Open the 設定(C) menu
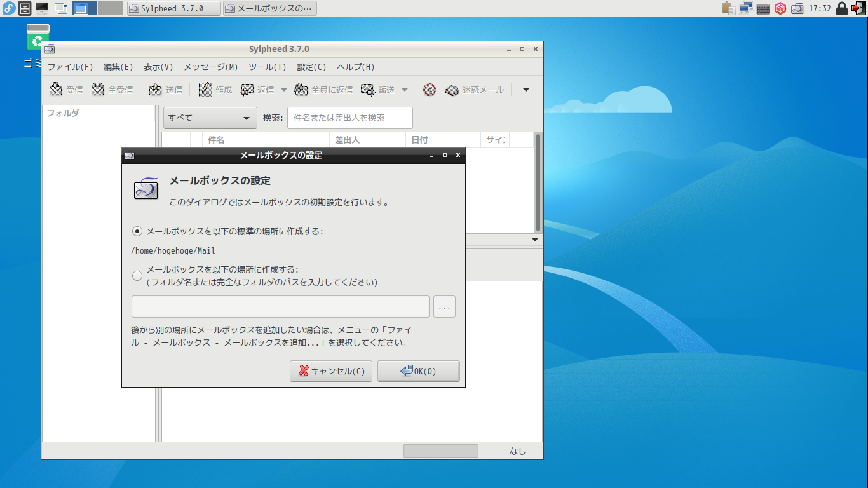The width and height of the screenshot is (868, 488). pyautogui.click(x=311, y=67)
